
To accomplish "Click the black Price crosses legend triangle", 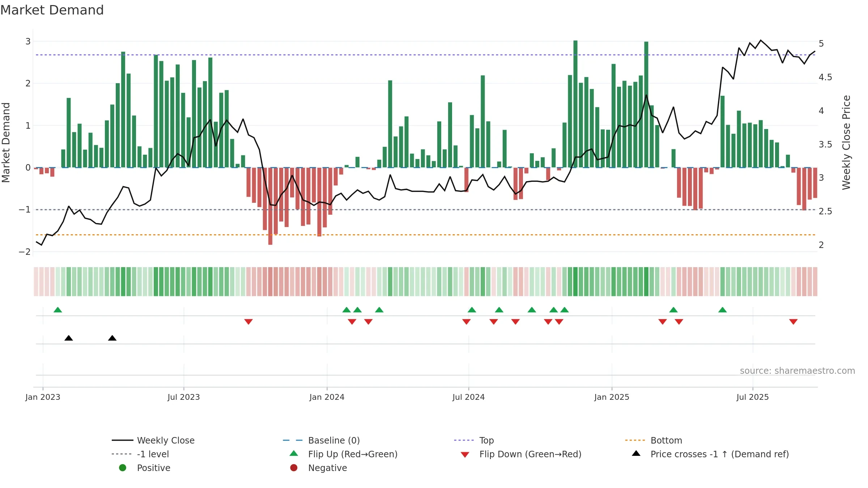I will coord(636,453).
